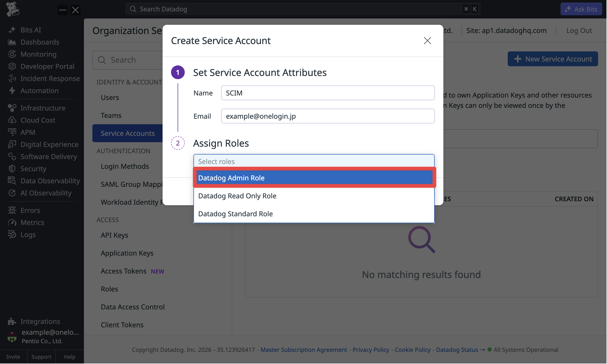
Task: Open Roles settings page
Action: (109, 289)
